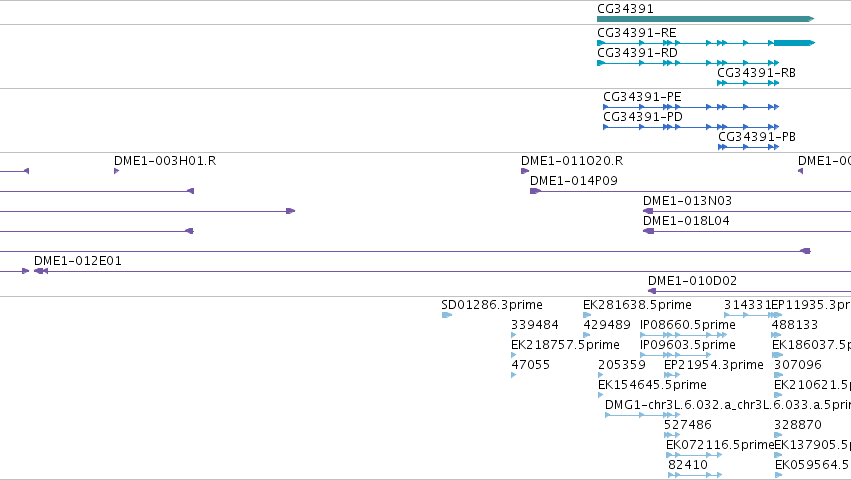Click the CG34391-RB transcript label
This screenshot has width=851, height=480.
[756, 73]
